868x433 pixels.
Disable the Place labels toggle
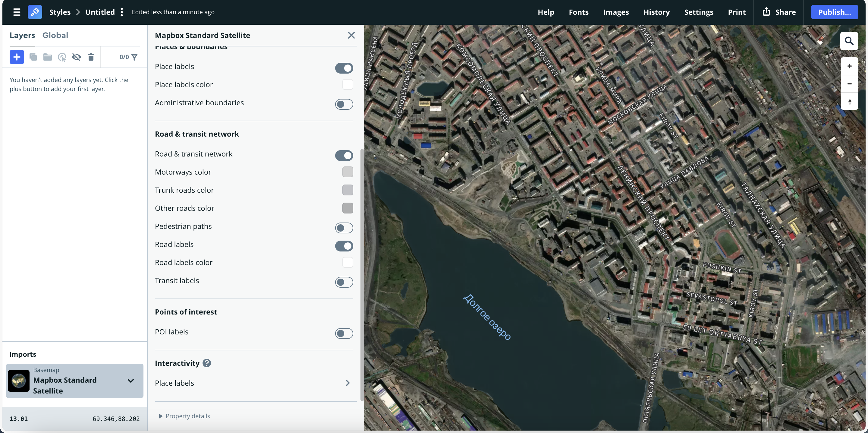[344, 68]
